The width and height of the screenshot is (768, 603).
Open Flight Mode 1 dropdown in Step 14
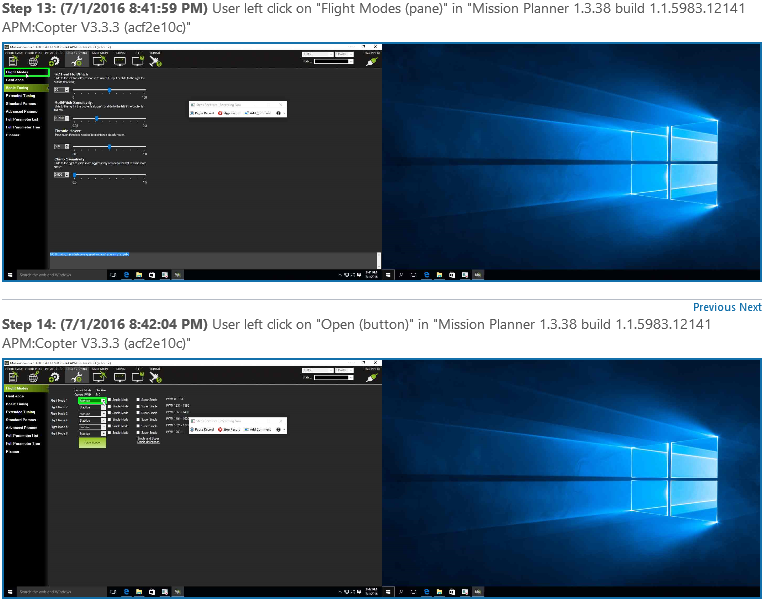click(92, 400)
